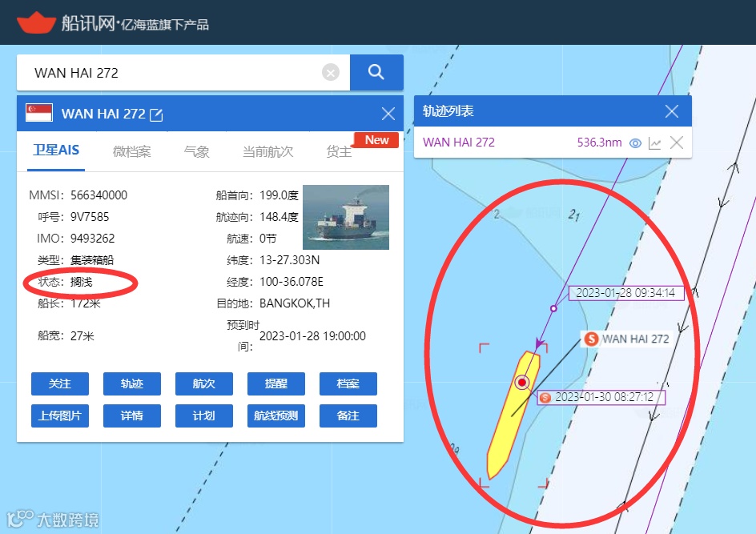Click the blue search magnifier button

tap(376, 72)
